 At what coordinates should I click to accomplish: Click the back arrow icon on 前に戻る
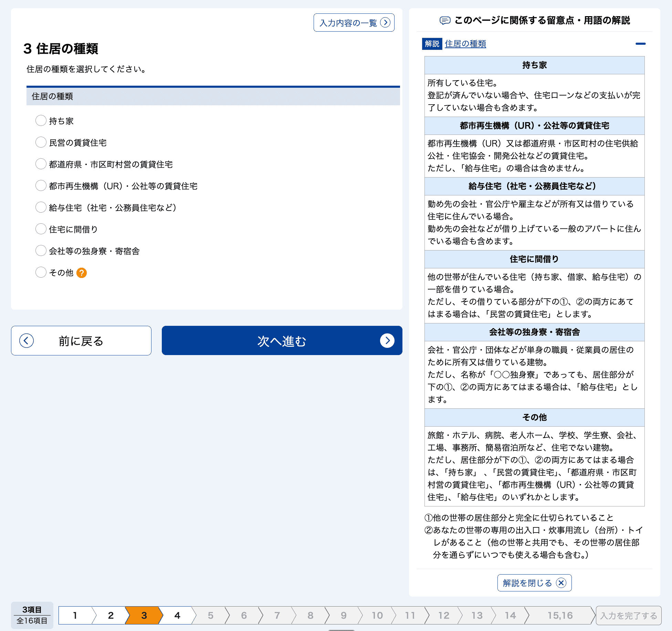click(x=26, y=341)
